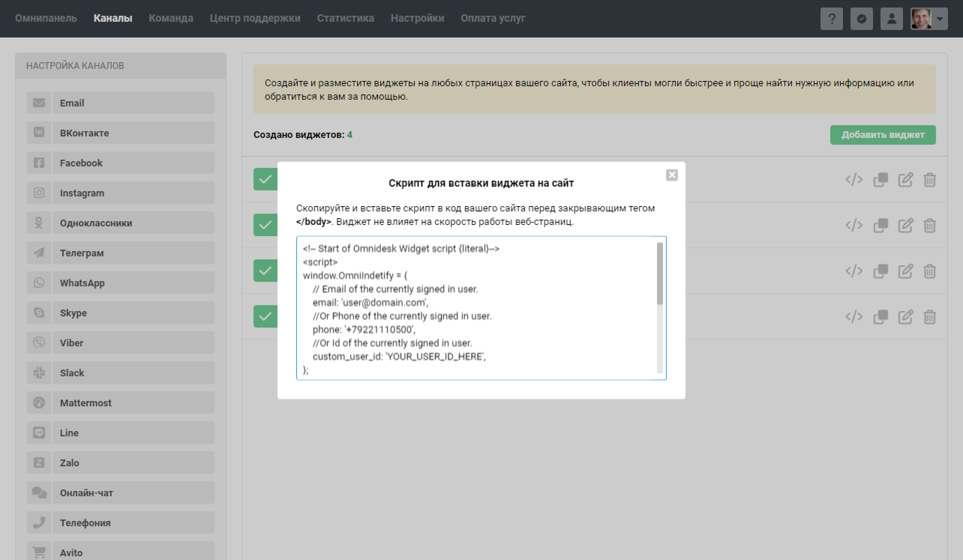Open the Телефония channel settings
This screenshot has width=963, height=560.
tap(120, 523)
